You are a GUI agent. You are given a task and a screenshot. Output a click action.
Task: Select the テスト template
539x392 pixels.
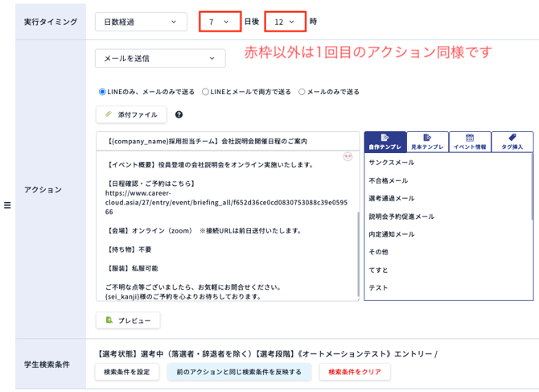(378, 287)
